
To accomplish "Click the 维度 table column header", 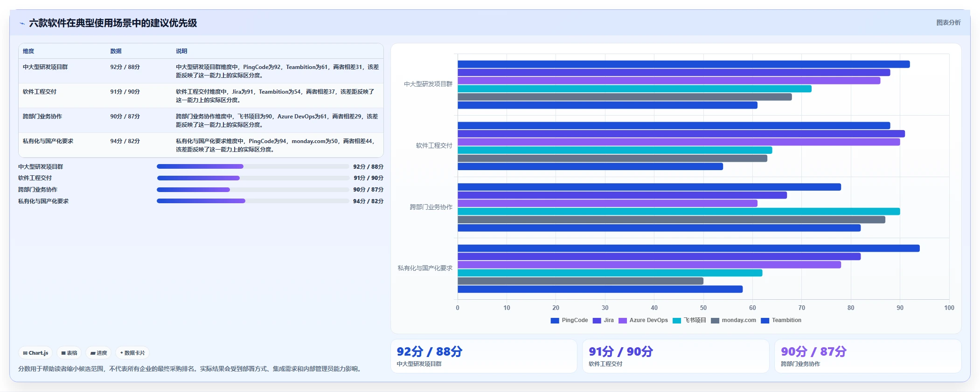I will (x=28, y=51).
